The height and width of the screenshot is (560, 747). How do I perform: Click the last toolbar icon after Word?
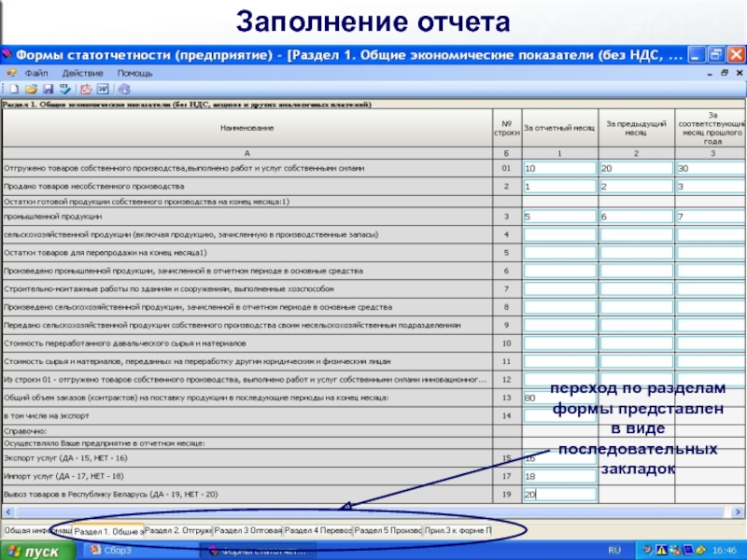click(x=123, y=90)
